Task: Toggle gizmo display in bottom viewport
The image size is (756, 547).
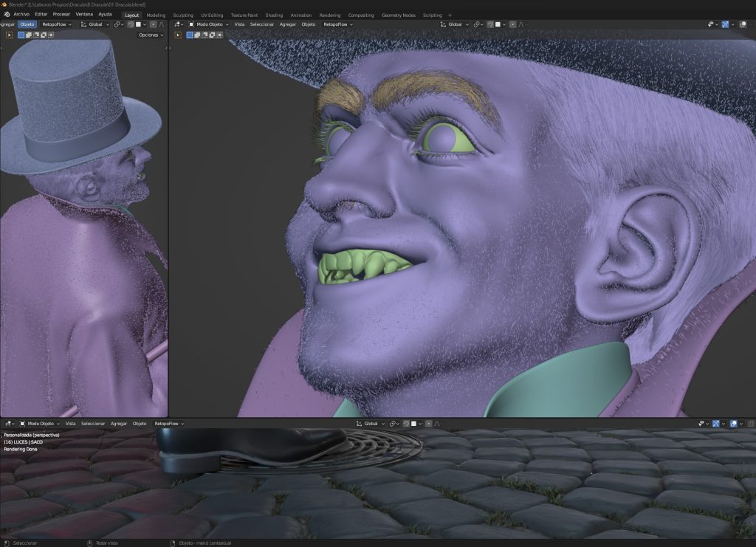Action: tap(716, 424)
